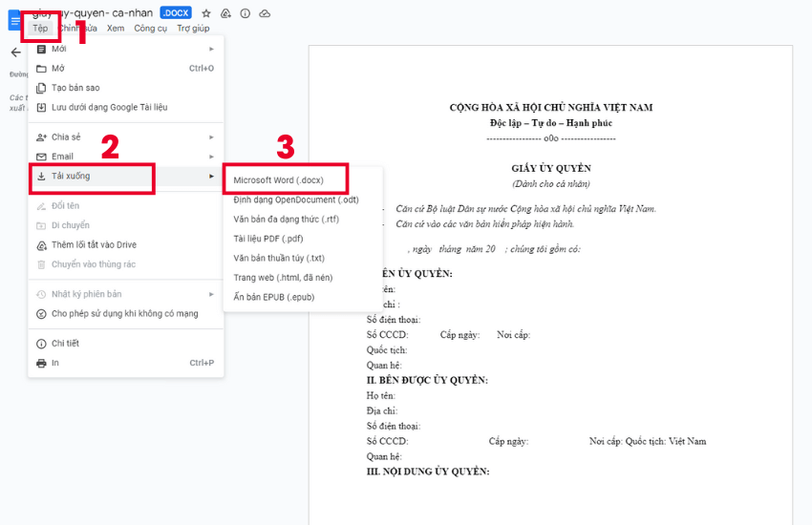Screen dimensions: 812x525
Task: Click the Chi tiết info icon in the menu
Action: (x=41, y=344)
